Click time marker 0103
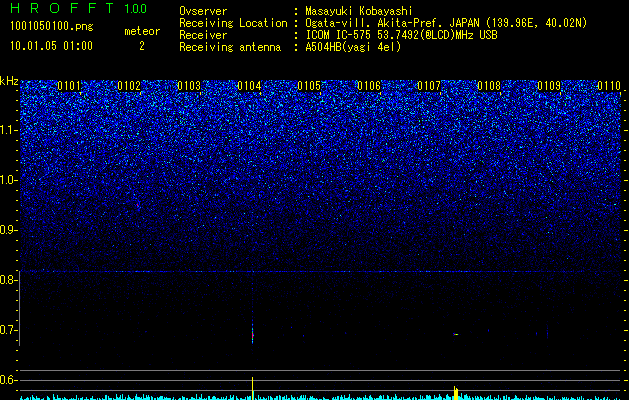The height and width of the screenshot is (400, 629). click(189, 86)
